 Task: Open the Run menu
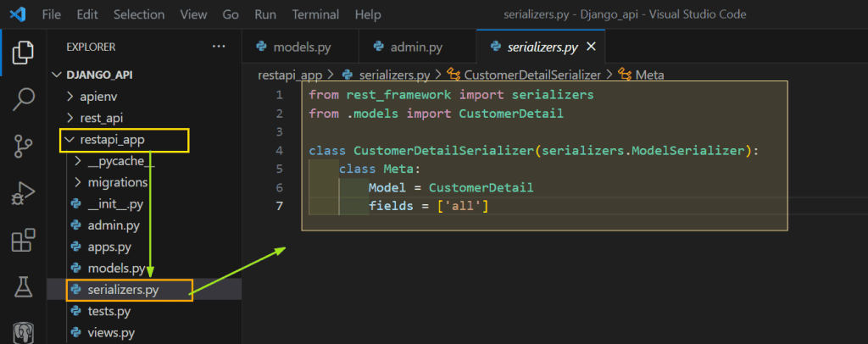pyautogui.click(x=265, y=14)
